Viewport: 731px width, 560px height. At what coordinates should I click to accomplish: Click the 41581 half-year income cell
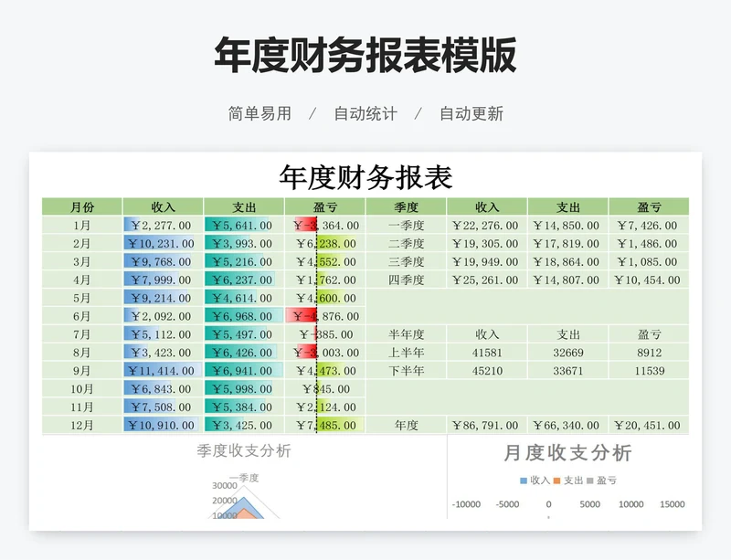(x=487, y=353)
